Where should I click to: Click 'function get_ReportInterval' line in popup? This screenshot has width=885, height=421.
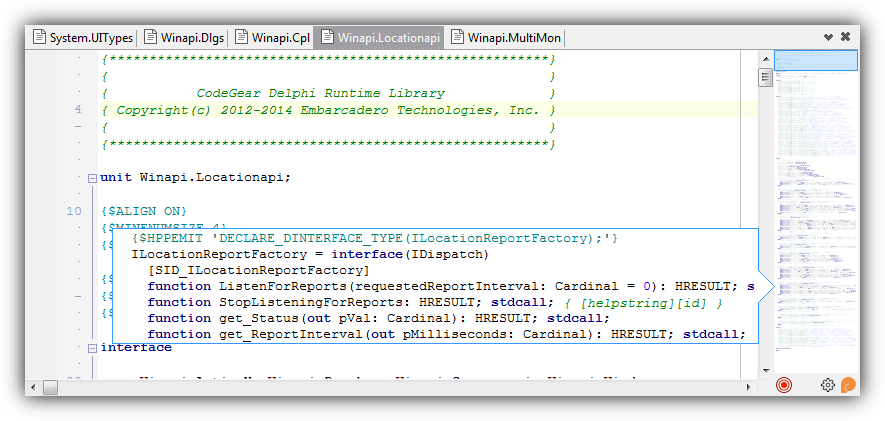tap(446, 334)
